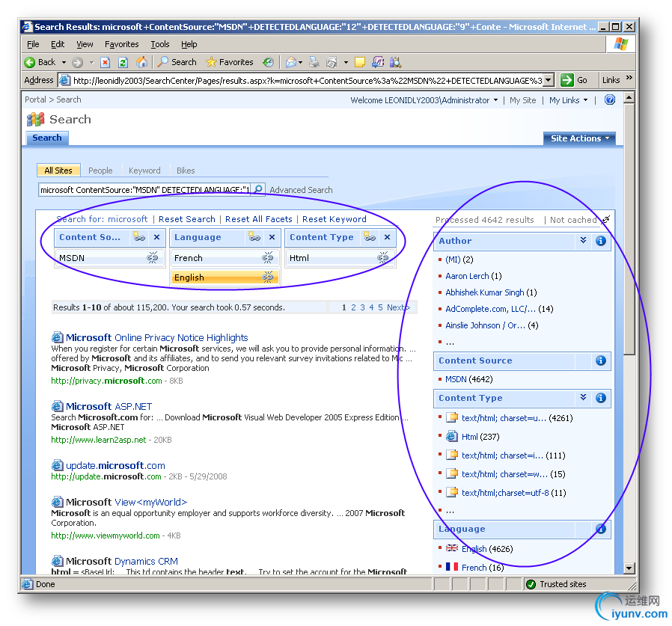
Task: Open the Back button history dropdown
Action: click(64, 63)
